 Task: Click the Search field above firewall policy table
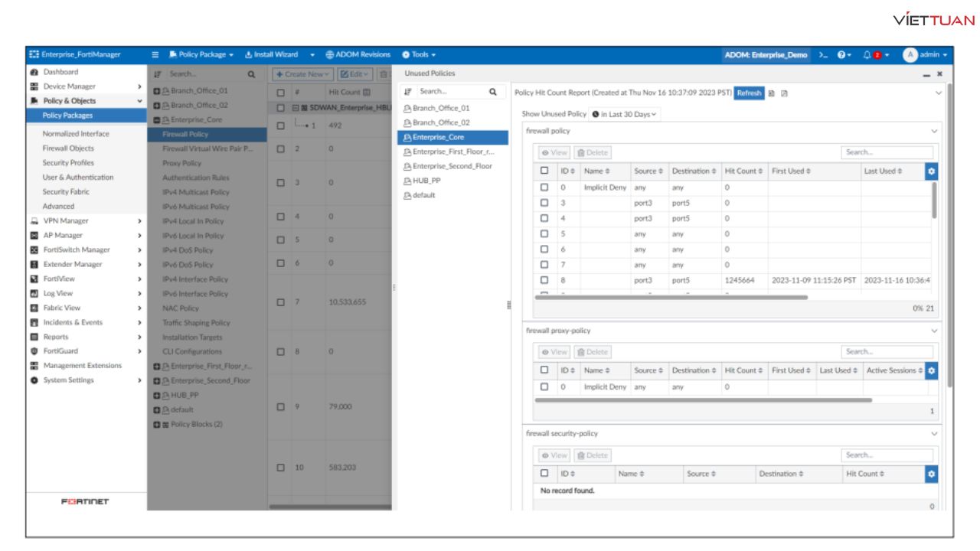(887, 152)
